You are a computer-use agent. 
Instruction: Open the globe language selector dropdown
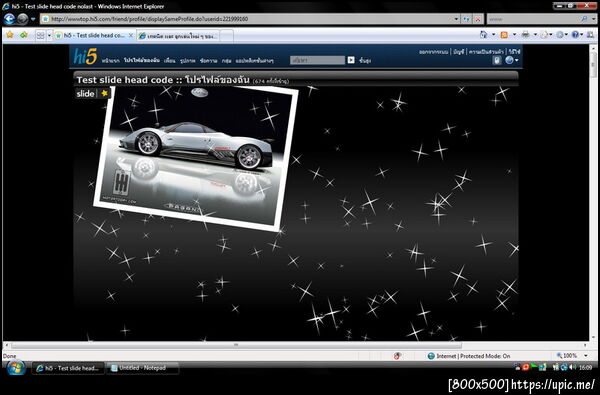[x=512, y=60]
